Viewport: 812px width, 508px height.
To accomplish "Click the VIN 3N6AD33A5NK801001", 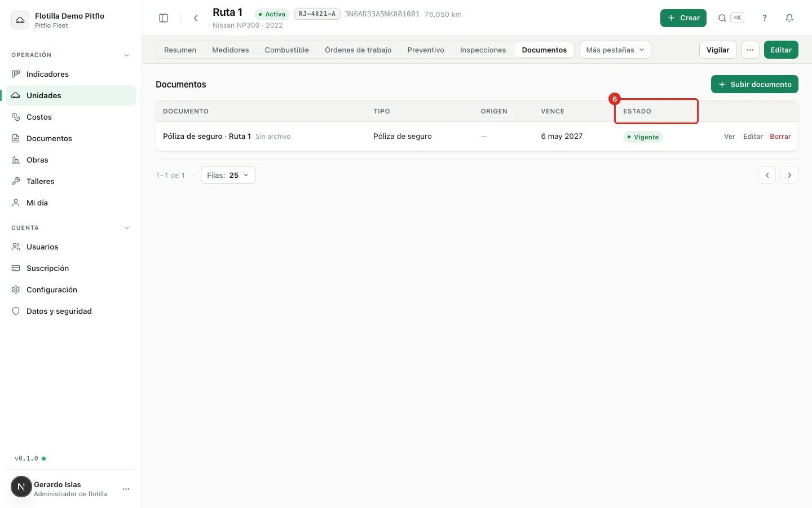I will 382,14.
